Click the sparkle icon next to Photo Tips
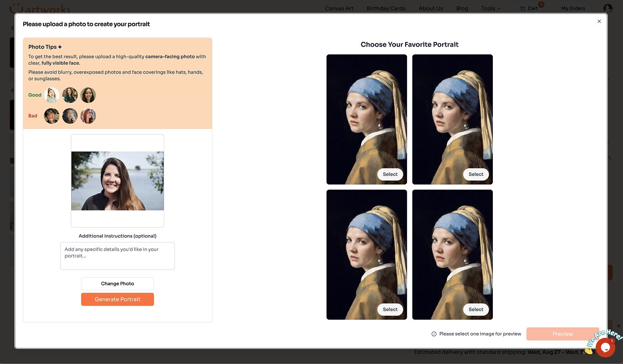Screen dimensions: 623x364 pyautogui.click(x=60, y=47)
